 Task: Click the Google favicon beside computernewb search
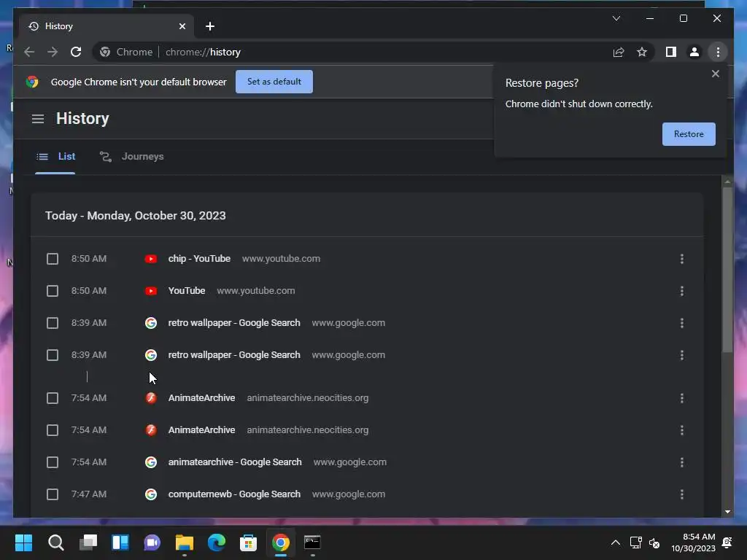150,494
